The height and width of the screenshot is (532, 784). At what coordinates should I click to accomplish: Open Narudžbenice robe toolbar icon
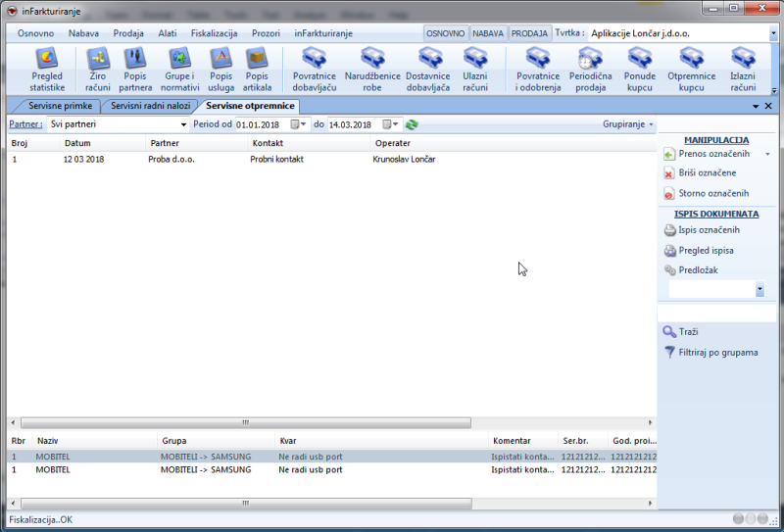coord(372,70)
